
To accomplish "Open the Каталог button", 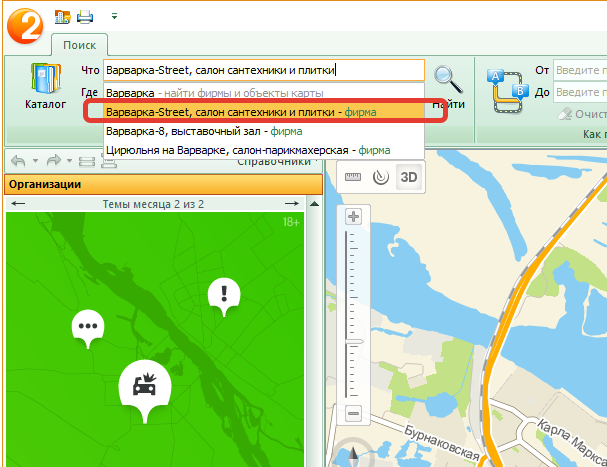I will (45, 87).
